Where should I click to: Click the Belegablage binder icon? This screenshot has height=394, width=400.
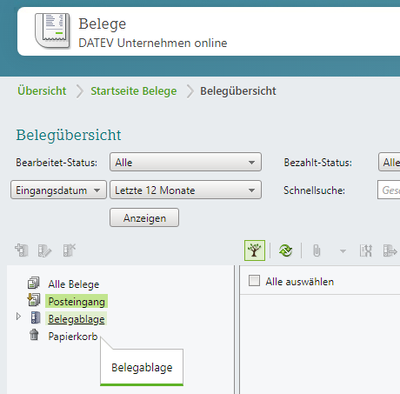pyautogui.click(x=35, y=318)
